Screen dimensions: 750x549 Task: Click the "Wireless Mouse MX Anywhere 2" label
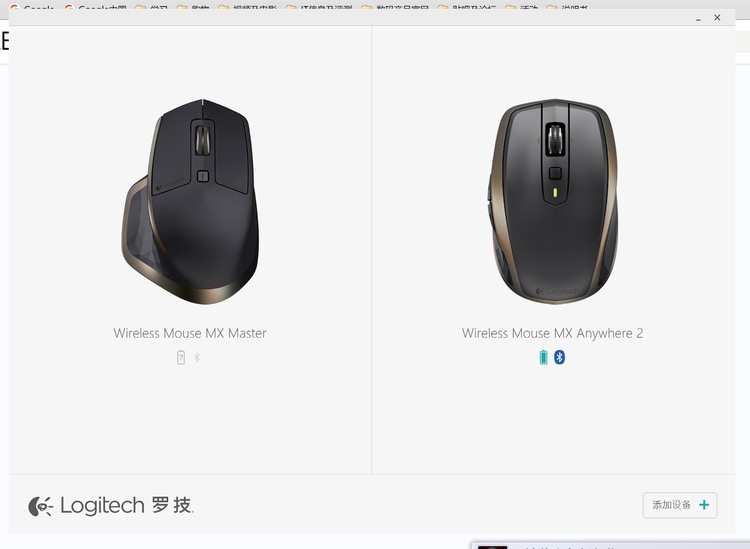tap(552, 333)
